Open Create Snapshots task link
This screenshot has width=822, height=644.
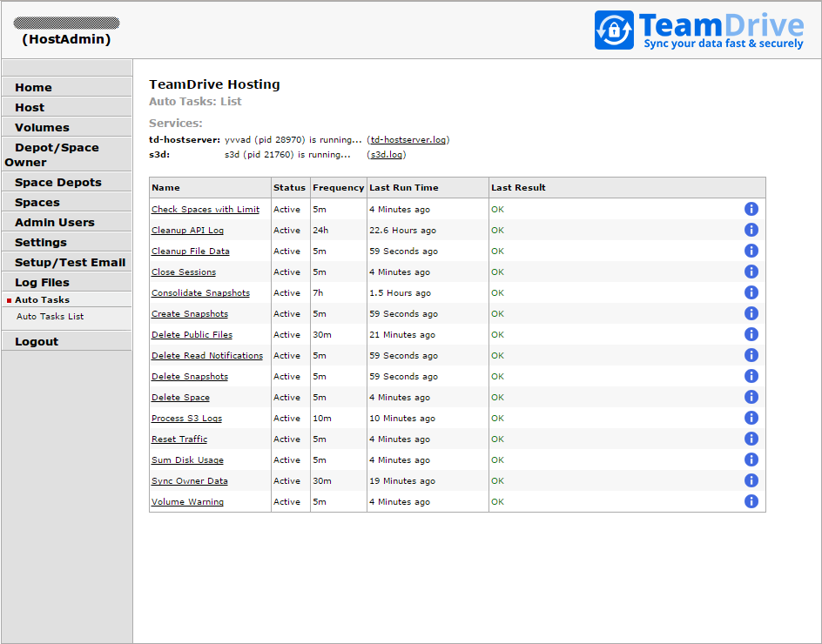(190, 313)
